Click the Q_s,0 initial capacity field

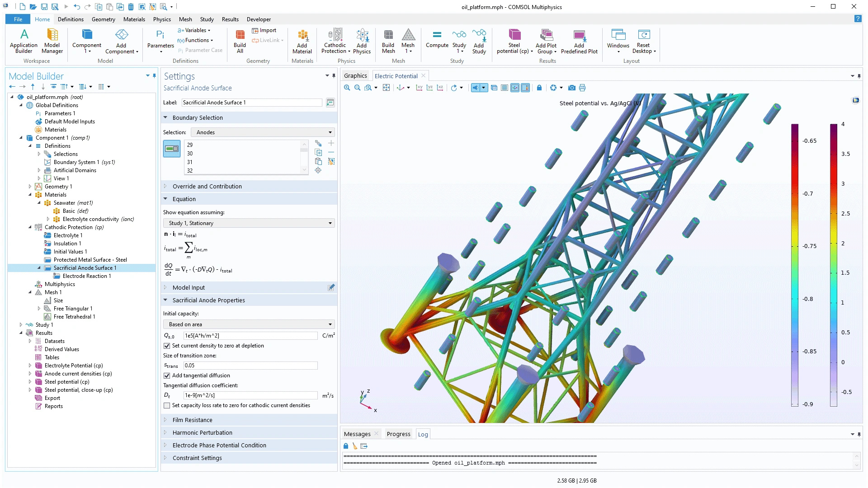pos(250,336)
